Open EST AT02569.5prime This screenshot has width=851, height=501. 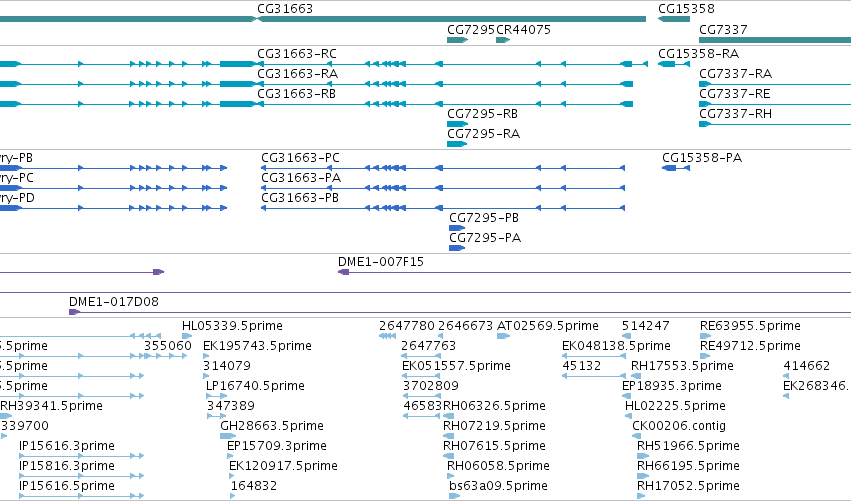point(548,326)
